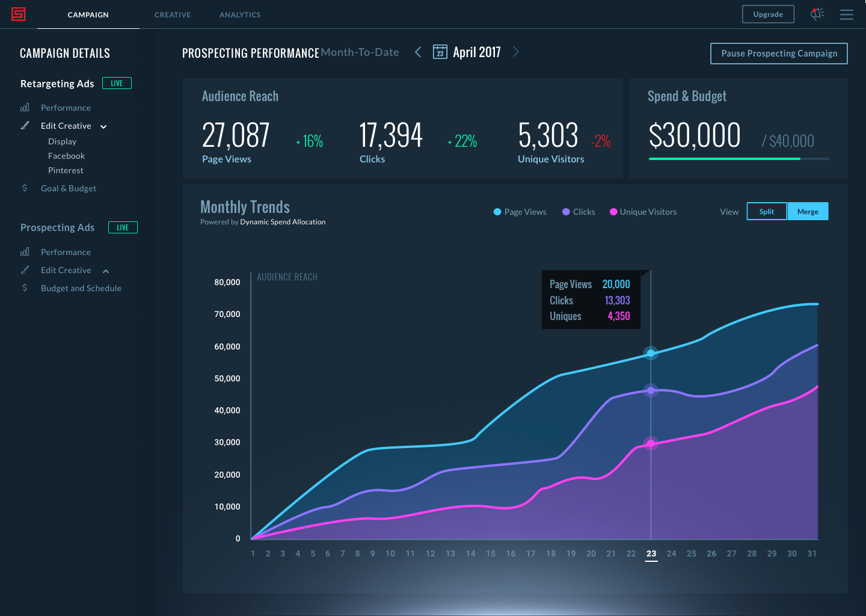This screenshot has height=616, width=866.
Task: Open the hamburger menu
Action: click(847, 14)
